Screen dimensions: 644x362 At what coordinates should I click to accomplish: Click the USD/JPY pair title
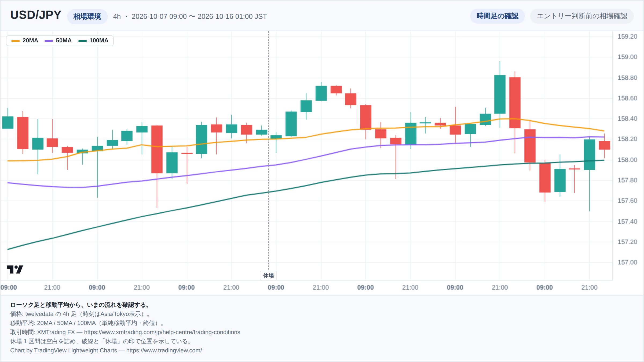coord(36,15)
